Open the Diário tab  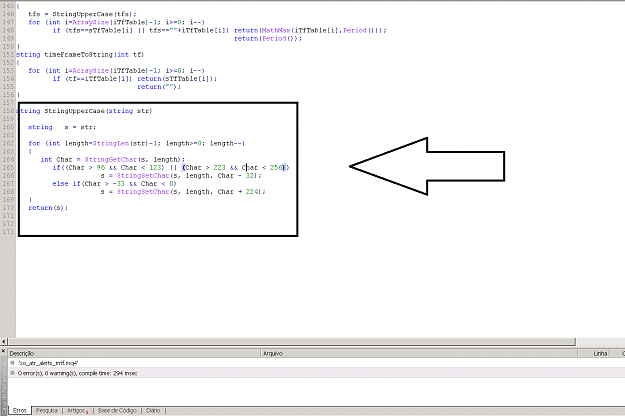153,410
